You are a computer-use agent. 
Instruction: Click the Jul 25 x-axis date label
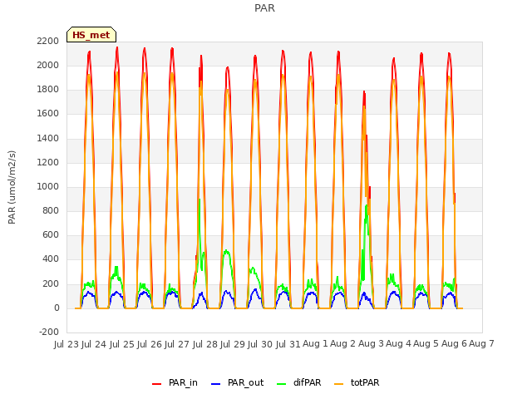122,344
